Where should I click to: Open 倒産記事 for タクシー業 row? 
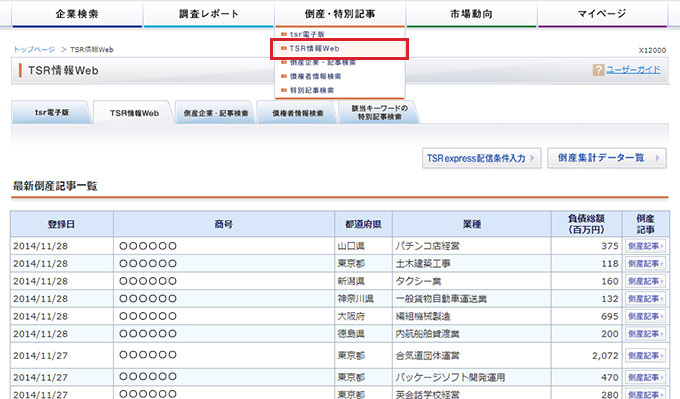[x=645, y=281]
